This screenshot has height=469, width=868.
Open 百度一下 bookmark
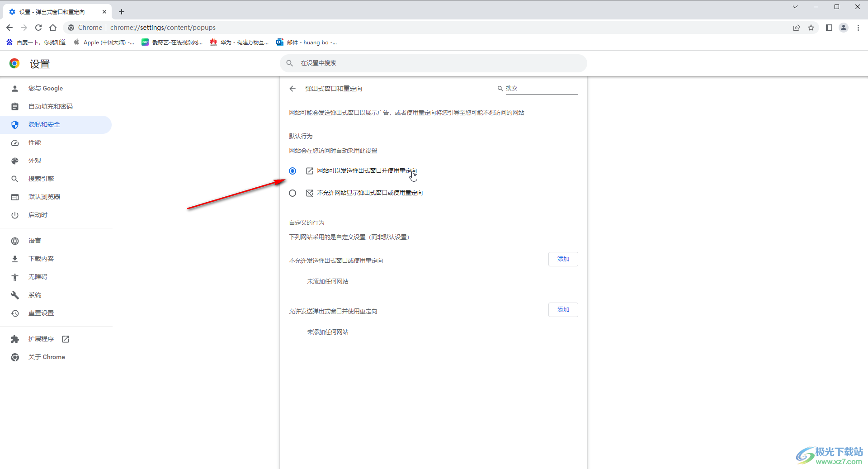pos(36,42)
